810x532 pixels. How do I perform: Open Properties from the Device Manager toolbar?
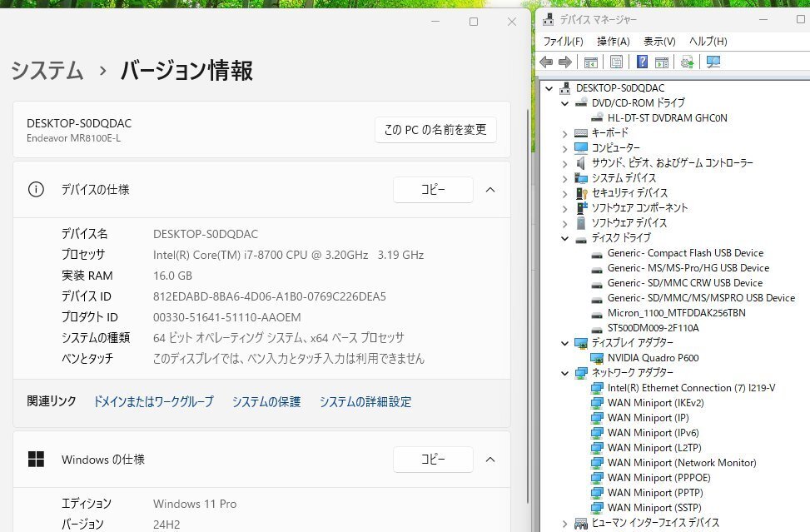(x=616, y=62)
